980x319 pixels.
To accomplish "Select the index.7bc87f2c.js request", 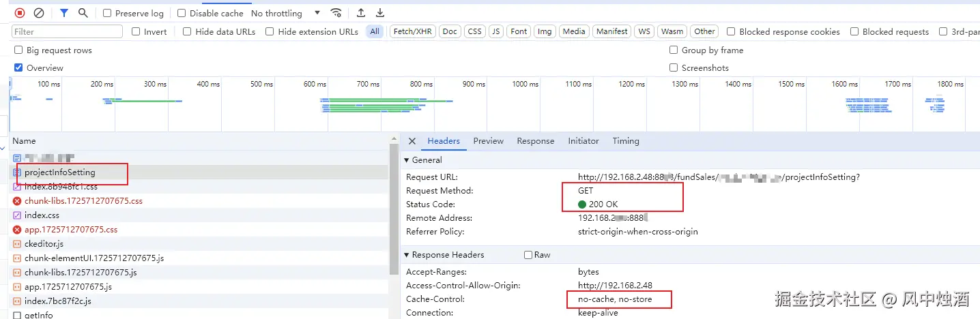I will pyautogui.click(x=199, y=301).
